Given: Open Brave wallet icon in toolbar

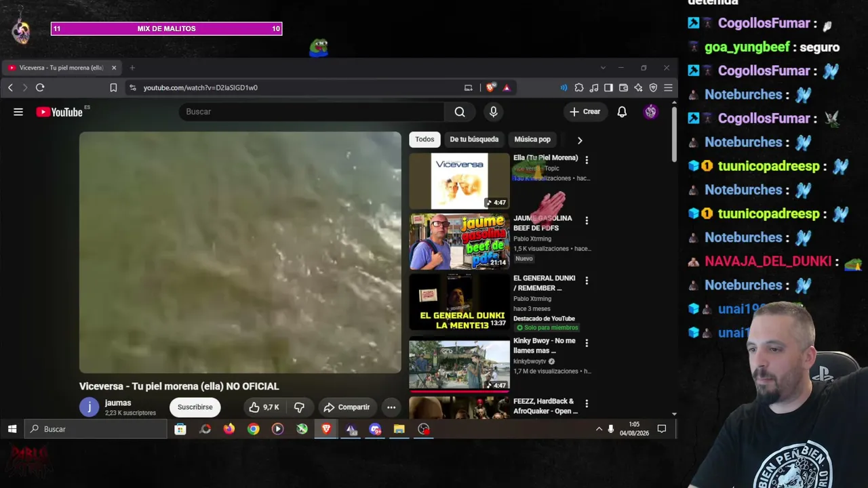Looking at the screenshot, I should click(623, 87).
